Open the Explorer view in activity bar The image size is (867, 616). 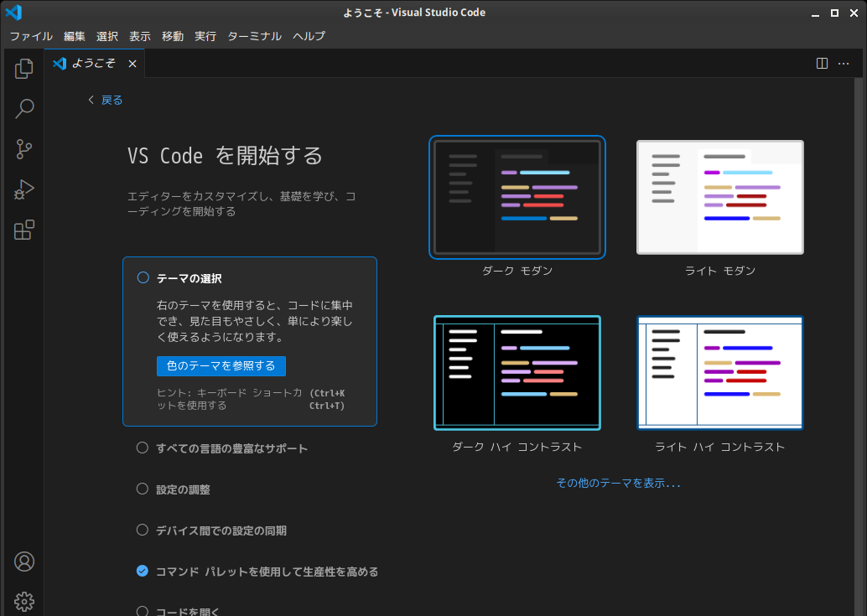(24, 69)
